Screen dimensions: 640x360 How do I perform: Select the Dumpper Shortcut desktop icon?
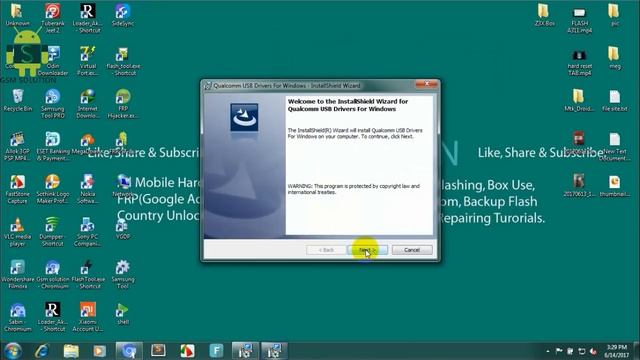(53, 232)
